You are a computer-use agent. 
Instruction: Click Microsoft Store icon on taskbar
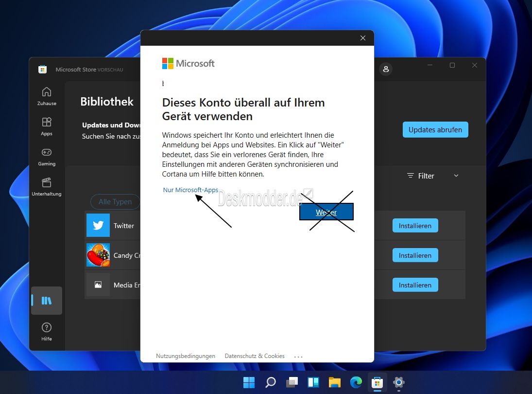pyautogui.click(x=378, y=382)
